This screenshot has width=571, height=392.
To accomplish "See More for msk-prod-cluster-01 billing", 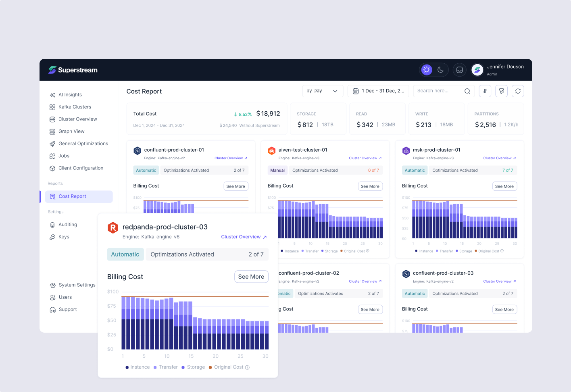I will pos(504,186).
